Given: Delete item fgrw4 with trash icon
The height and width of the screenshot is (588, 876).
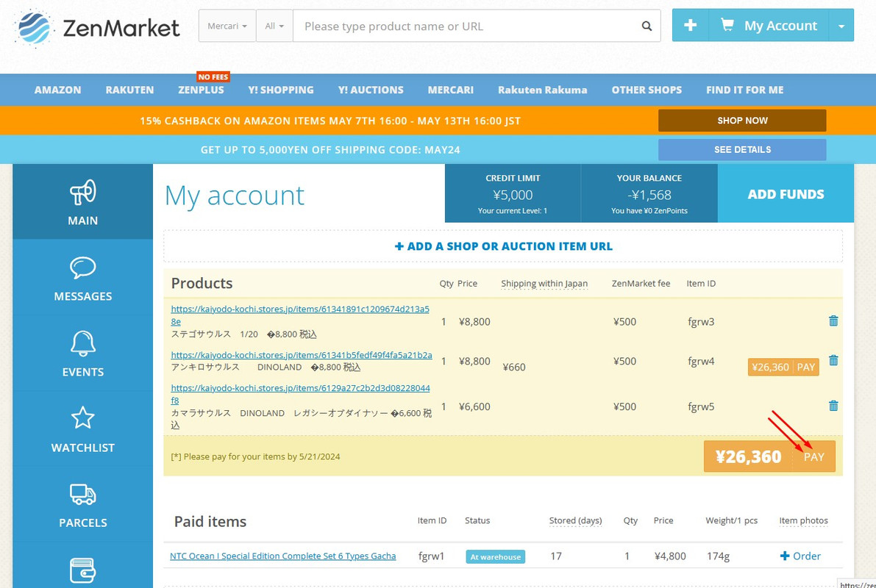Looking at the screenshot, I should point(833,360).
